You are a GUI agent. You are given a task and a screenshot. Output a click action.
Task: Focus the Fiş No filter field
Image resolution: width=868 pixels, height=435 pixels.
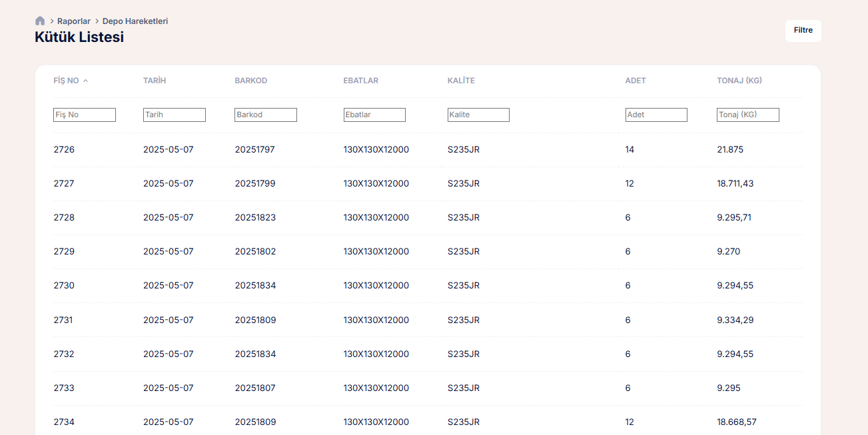tap(85, 115)
